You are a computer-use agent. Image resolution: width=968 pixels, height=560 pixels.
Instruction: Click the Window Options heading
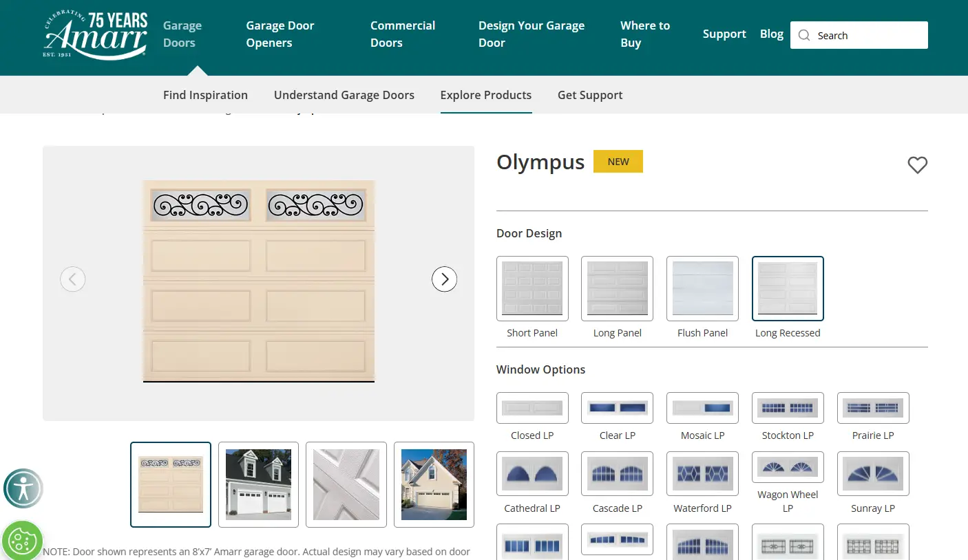tap(540, 369)
